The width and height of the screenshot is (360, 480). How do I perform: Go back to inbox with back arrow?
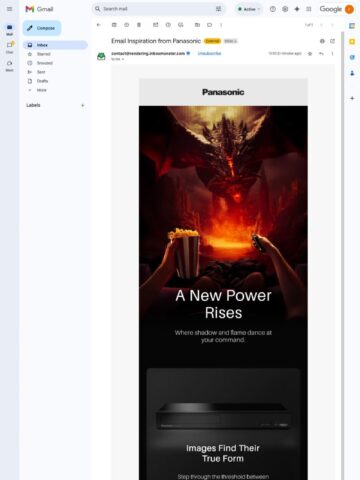click(x=98, y=25)
